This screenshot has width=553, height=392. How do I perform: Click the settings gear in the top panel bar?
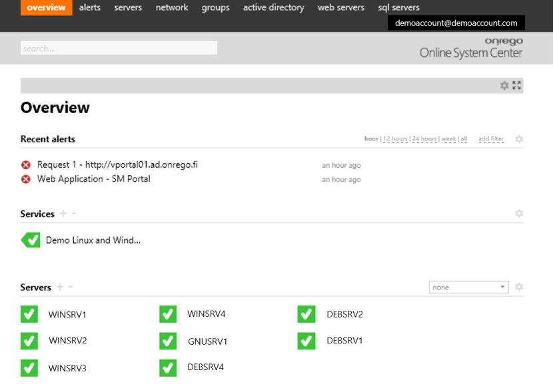coord(505,85)
